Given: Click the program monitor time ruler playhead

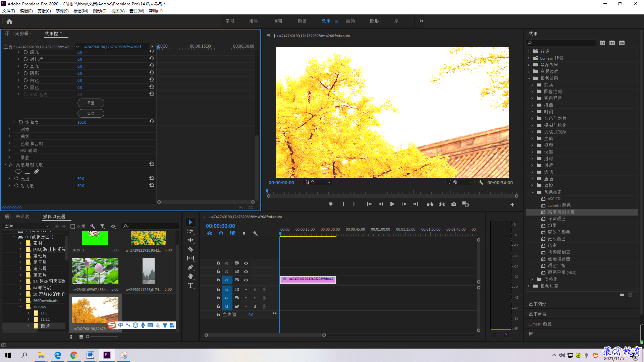Looking at the screenshot, I should click(267, 191).
